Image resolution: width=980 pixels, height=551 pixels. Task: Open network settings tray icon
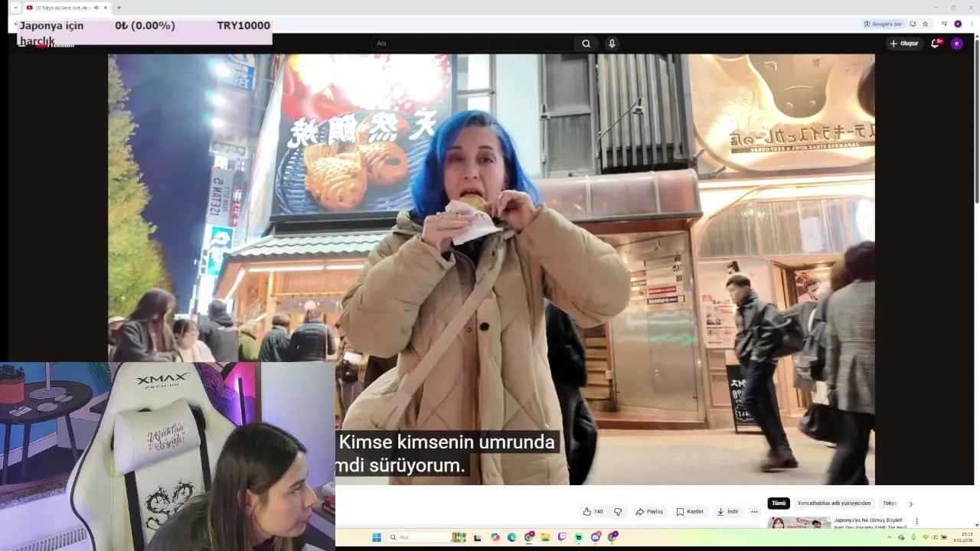(926, 537)
